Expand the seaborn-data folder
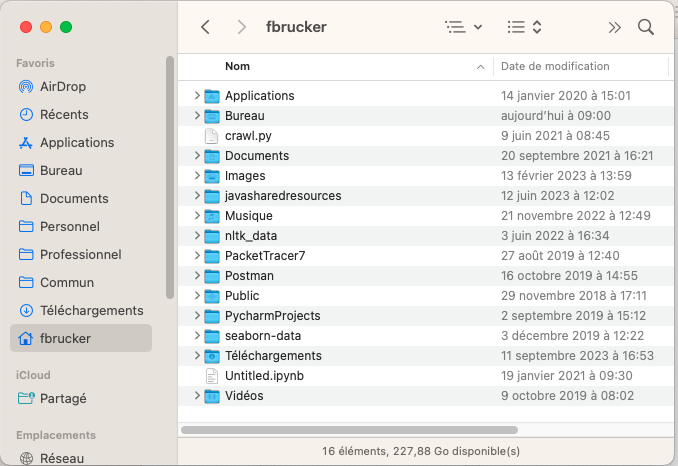The height and width of the screenshot is (466, 678). 197,335
